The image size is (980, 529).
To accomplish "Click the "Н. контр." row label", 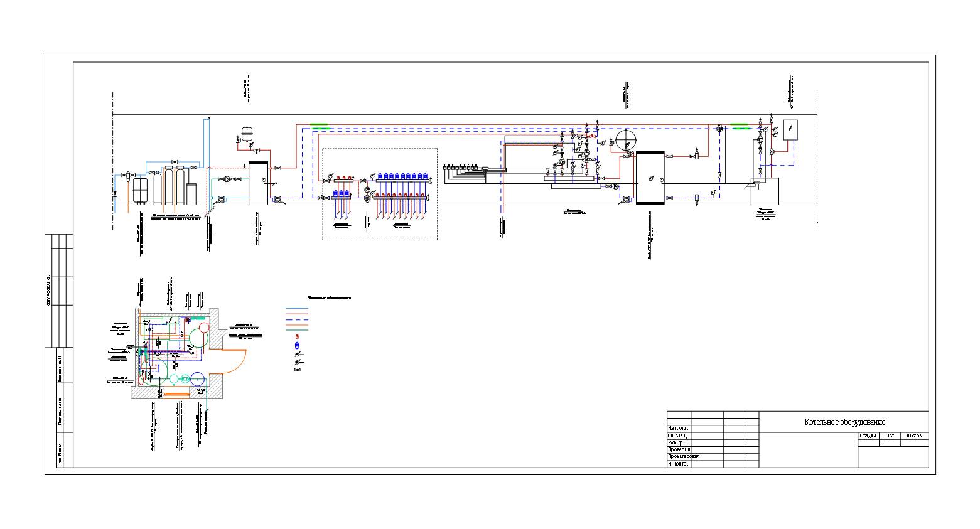I will (679, 464).
